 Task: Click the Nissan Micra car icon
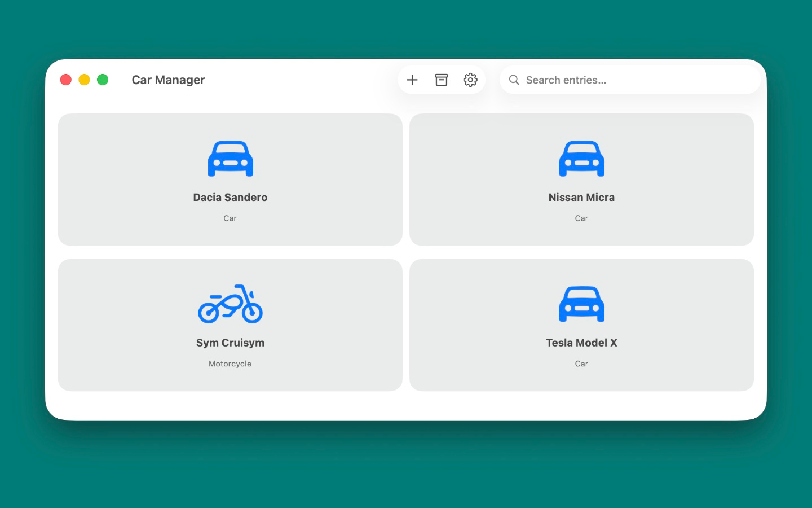(582, 159)
